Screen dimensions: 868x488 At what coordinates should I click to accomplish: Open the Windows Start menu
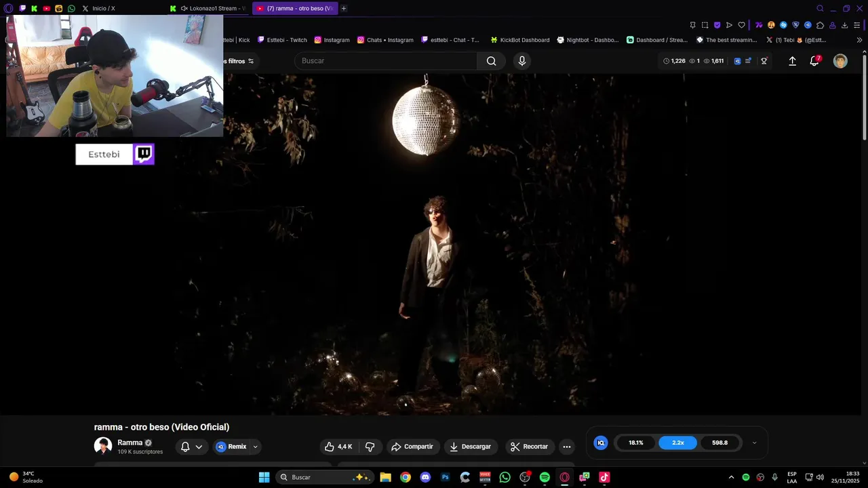click(264, 477)
